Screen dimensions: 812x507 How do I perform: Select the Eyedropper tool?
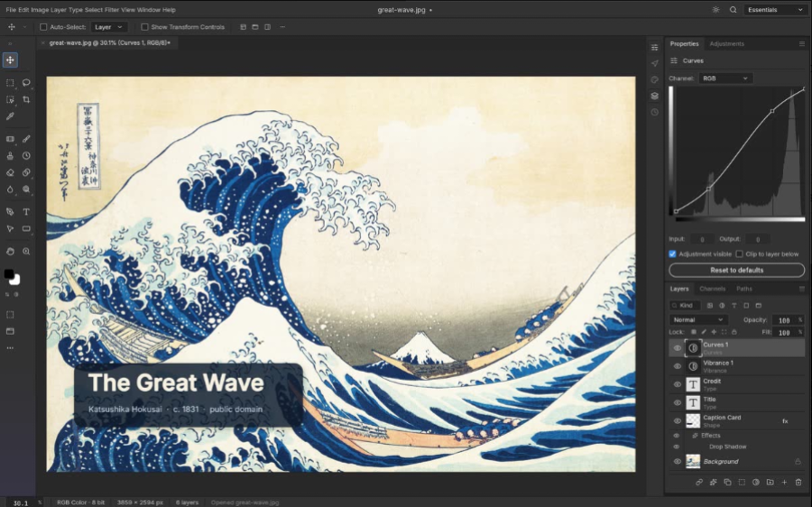(x=10, y=116)
